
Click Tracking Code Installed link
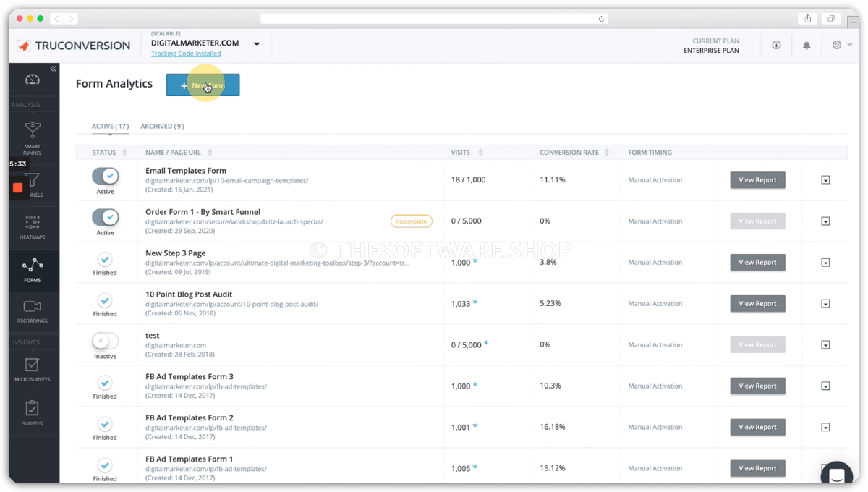(186, 54)
